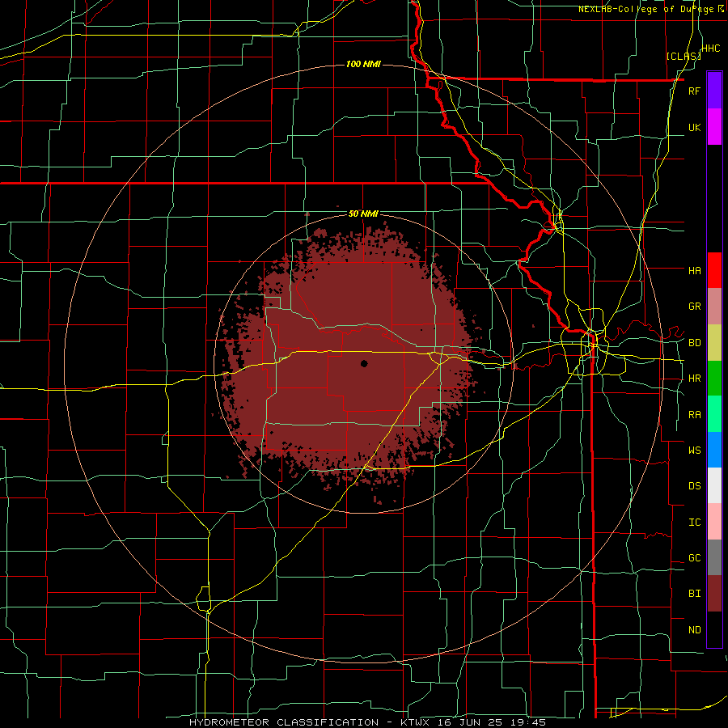Select the "BD" legend label
This screenshot has height=728, width=728.
(x=694, y=343)
